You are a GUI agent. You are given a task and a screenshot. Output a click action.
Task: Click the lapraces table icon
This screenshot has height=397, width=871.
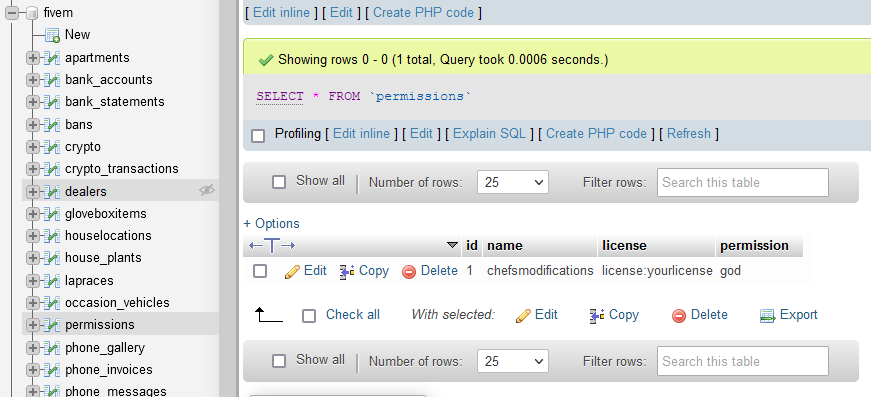pyautogui.click(x=52, y=281)
